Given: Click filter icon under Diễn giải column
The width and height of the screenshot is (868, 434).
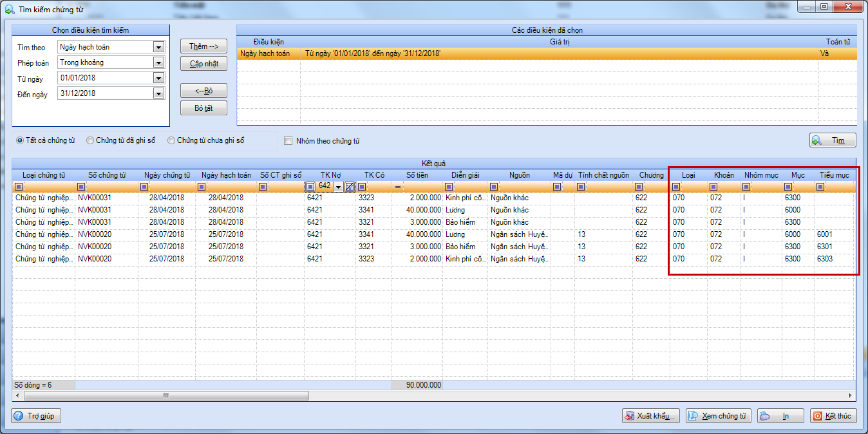Looking at the screenshot, I should [448, 187].
